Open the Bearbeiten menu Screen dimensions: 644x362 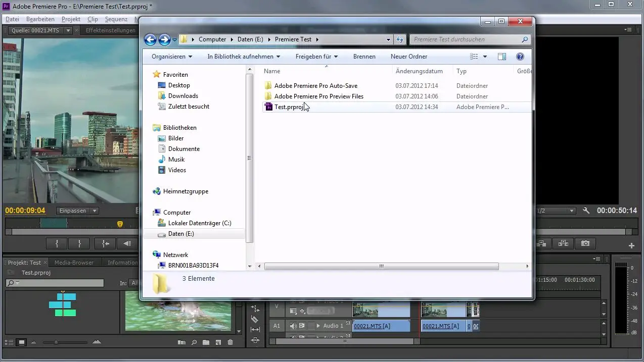(x=40, y=19)
